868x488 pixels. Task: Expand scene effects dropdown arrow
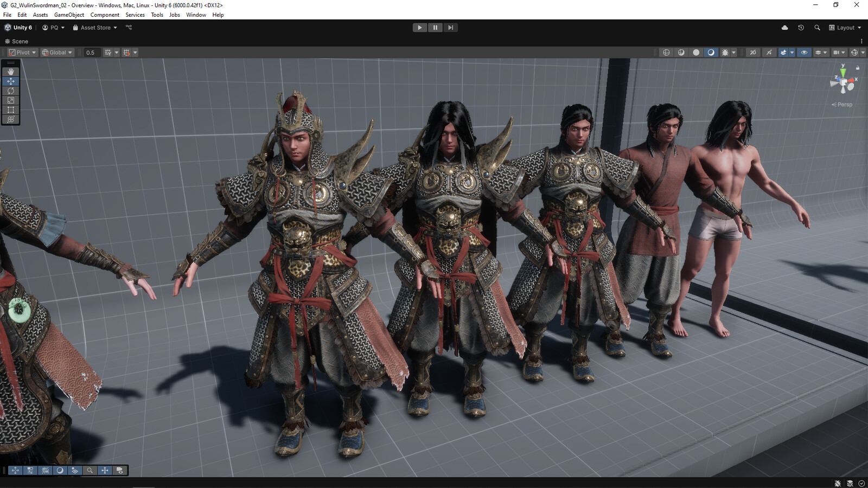[x=792, y=53]
